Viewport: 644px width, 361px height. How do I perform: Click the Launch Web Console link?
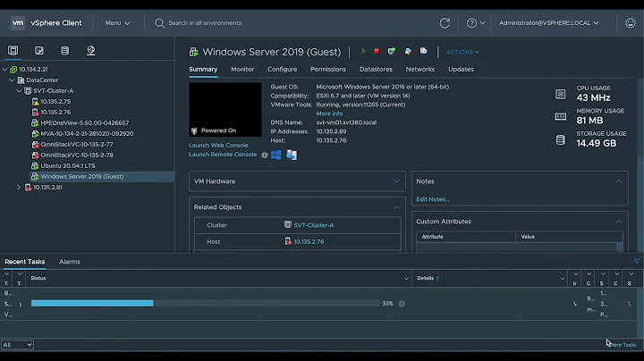tap(218, 146)
